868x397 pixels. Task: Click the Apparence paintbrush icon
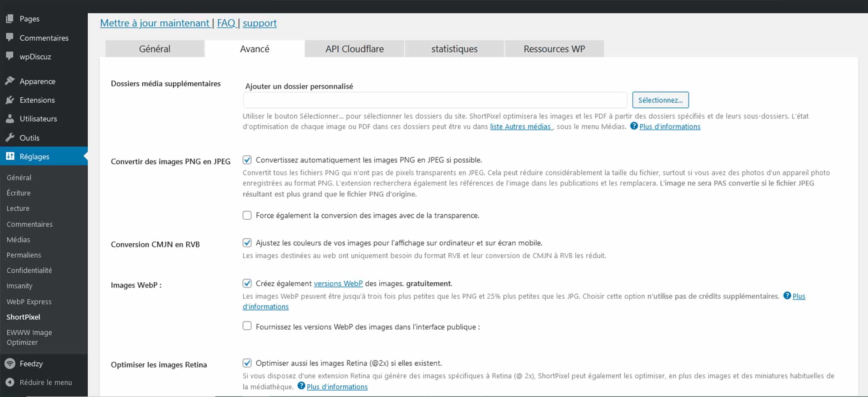[x=9, y=81]
